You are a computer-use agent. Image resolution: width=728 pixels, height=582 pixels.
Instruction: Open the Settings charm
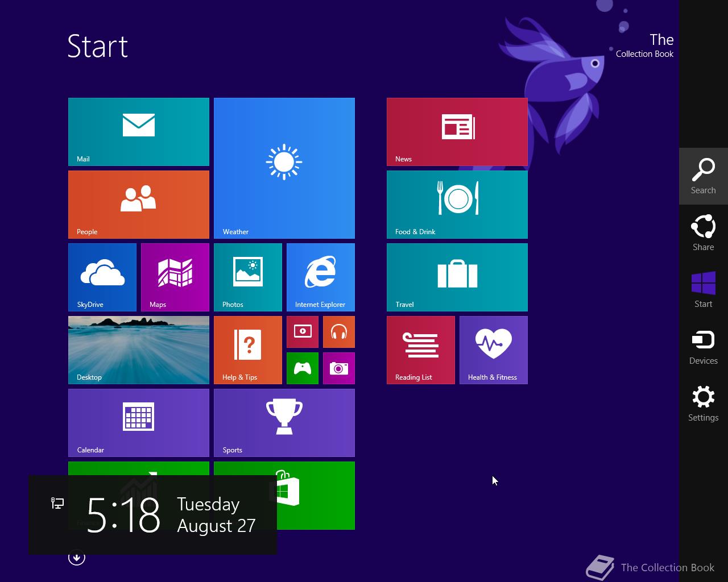[704, 404]
